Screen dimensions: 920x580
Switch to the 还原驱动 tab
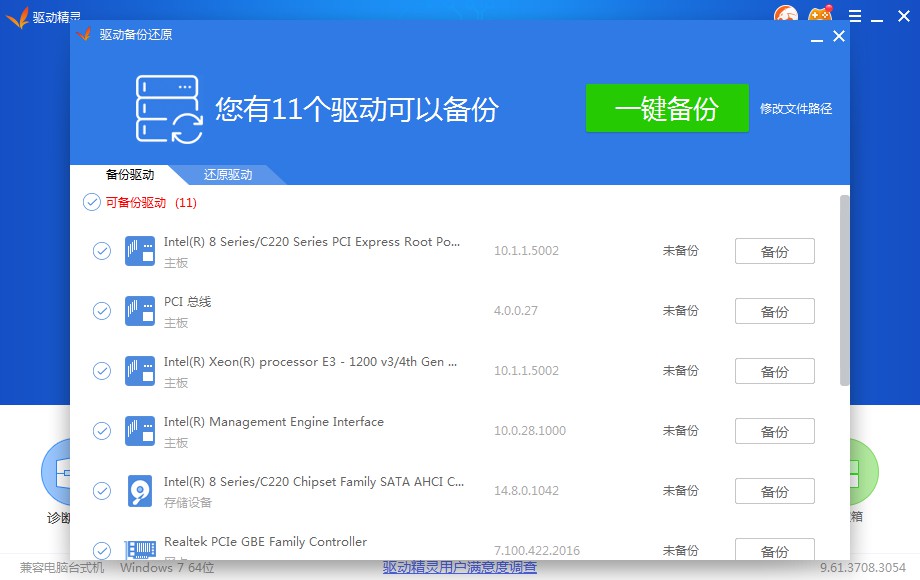(228, 175)
